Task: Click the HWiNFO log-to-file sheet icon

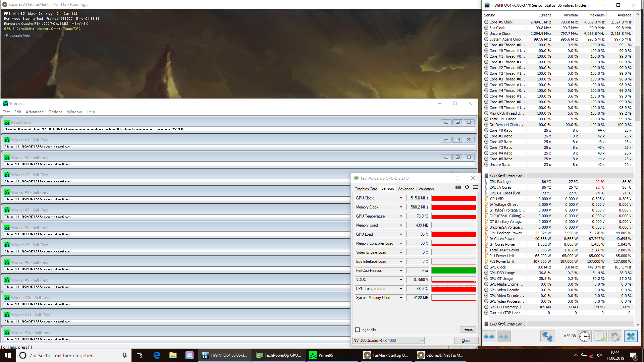Action: [x=600, y=337]
